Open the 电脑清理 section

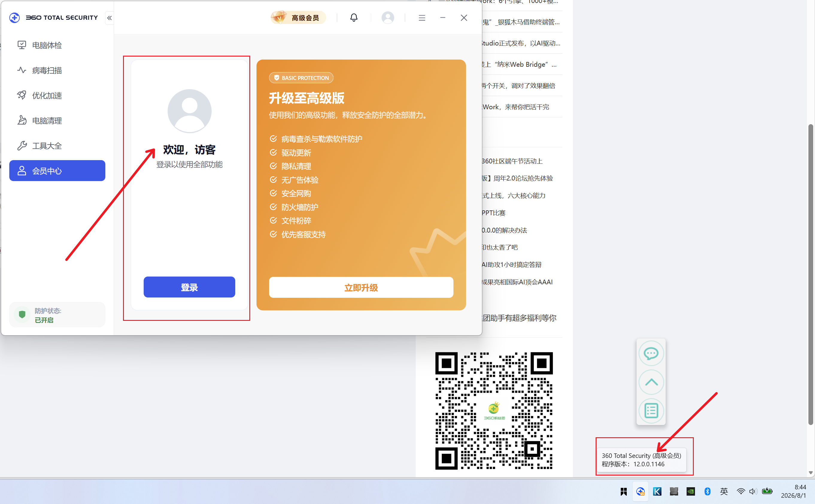pos(57,121)
